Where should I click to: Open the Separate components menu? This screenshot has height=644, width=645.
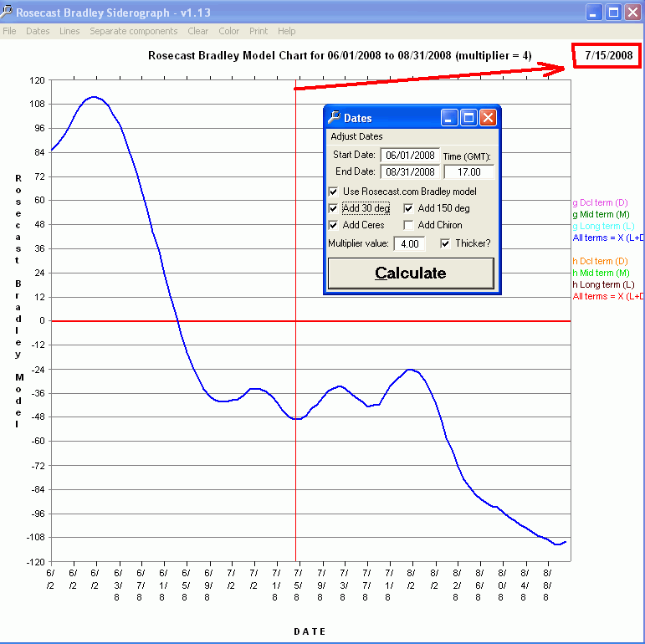(x=134, y=31)
